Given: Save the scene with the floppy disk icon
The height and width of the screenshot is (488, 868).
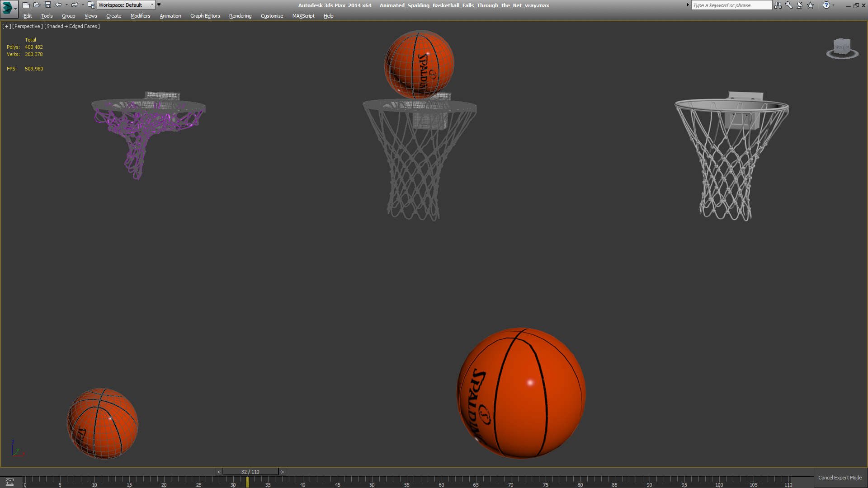Looking at the screenshot, I should point(48,5).
